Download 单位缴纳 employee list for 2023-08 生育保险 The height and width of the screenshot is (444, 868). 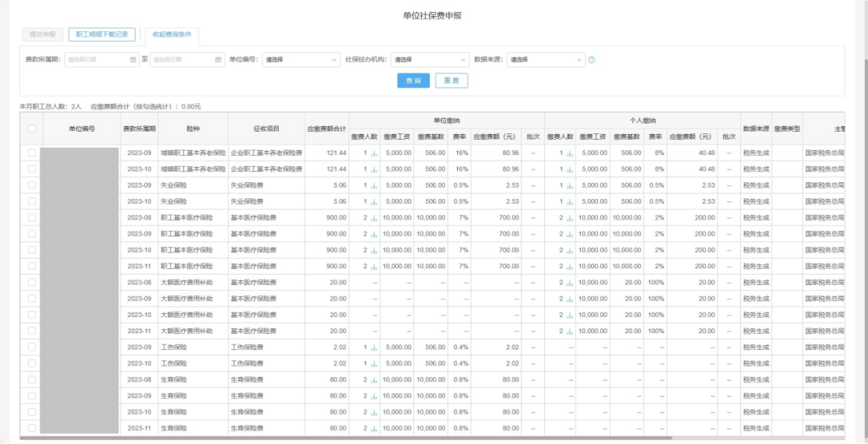tap(374, 380)
